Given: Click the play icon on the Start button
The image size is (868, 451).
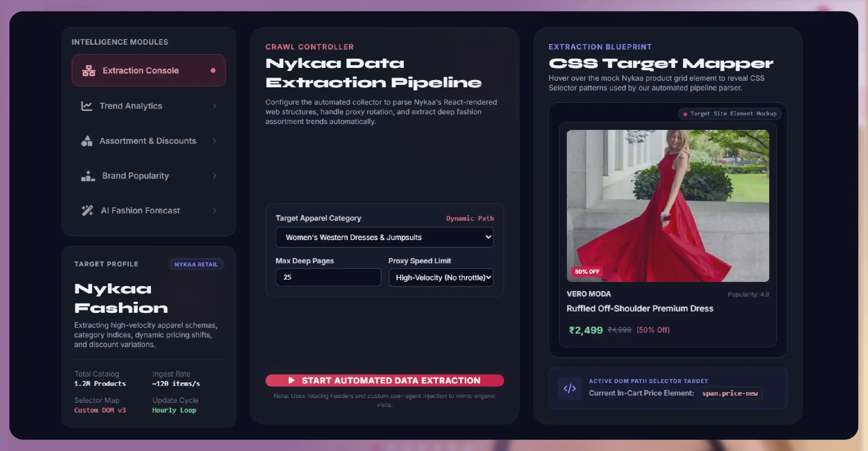Looking at the screenshot, I should pyautogui.click(x=291, y=381).
